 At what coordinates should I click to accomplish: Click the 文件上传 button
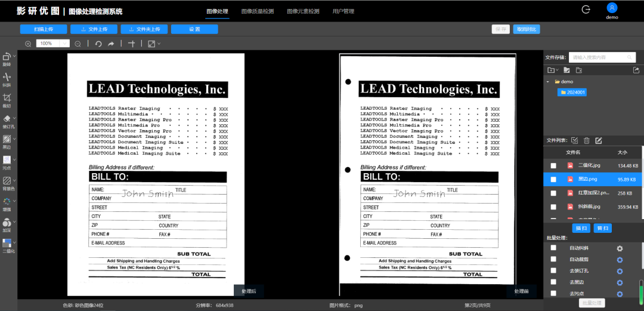click(x=94, y=29)
